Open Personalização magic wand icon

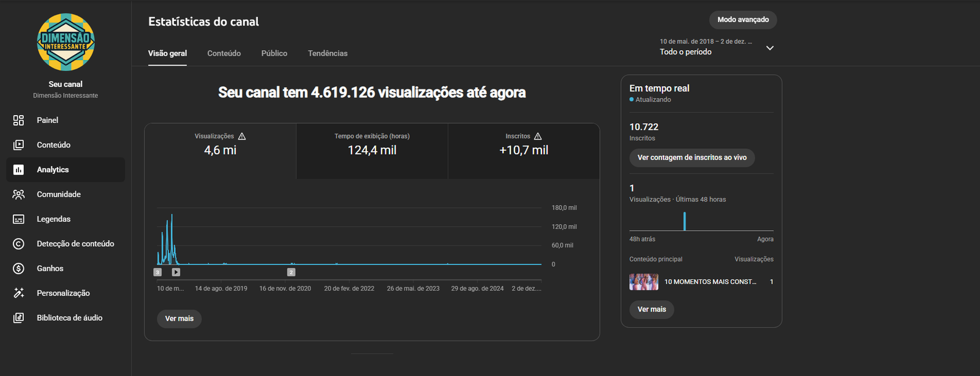click(x=18, y=293)
